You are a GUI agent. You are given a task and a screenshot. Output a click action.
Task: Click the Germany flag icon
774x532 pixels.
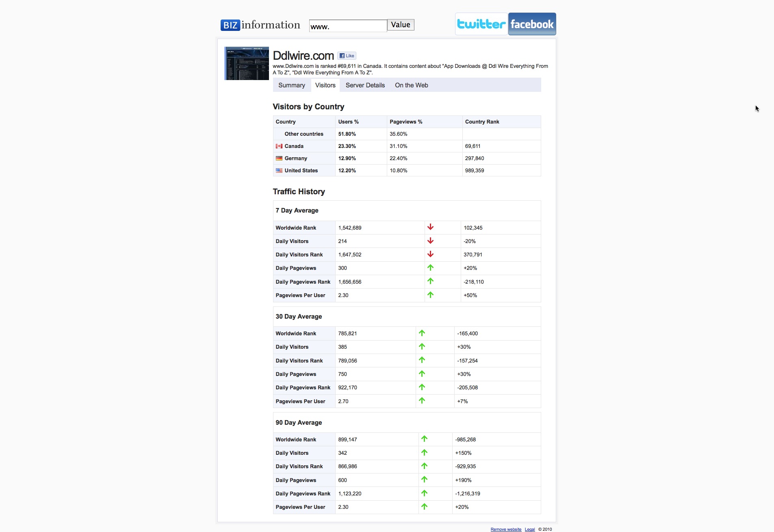click(279, 159)
